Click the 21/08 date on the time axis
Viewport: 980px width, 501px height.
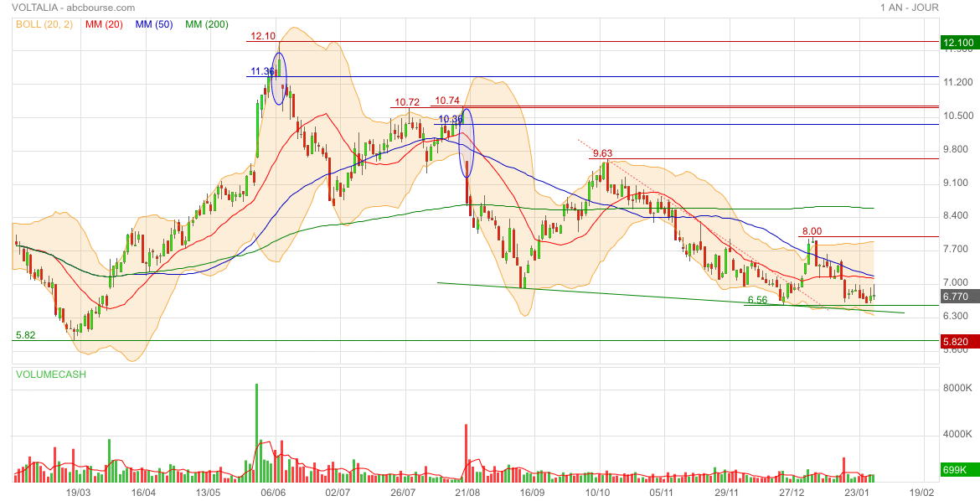pos(468,493)
